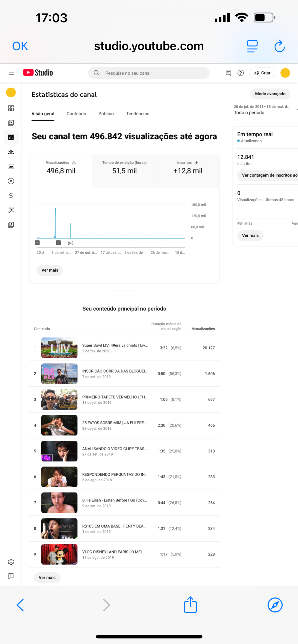The height and width of the screenshot is (644, 298).
Task: Open the comments feedback icon in header
Action: 228,73
